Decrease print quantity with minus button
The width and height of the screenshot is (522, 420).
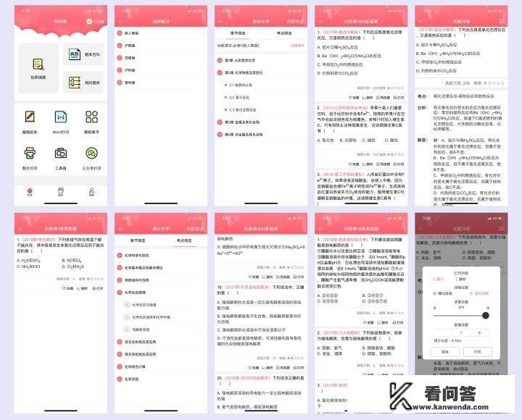coord(443,332)
